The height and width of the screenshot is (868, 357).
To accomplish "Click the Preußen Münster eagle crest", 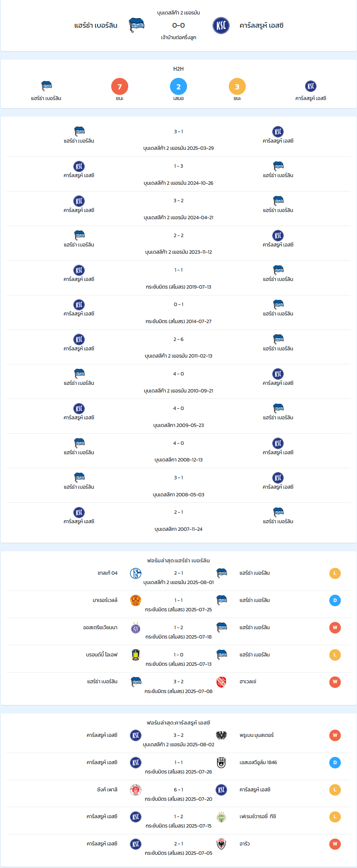I will (x=221, y=736).
